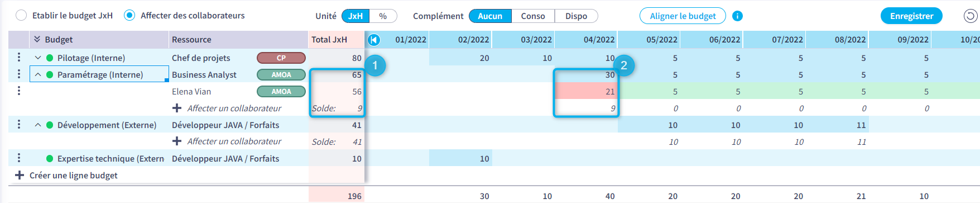
Task: Click the Enregistrer button
Action: point(911,16)
